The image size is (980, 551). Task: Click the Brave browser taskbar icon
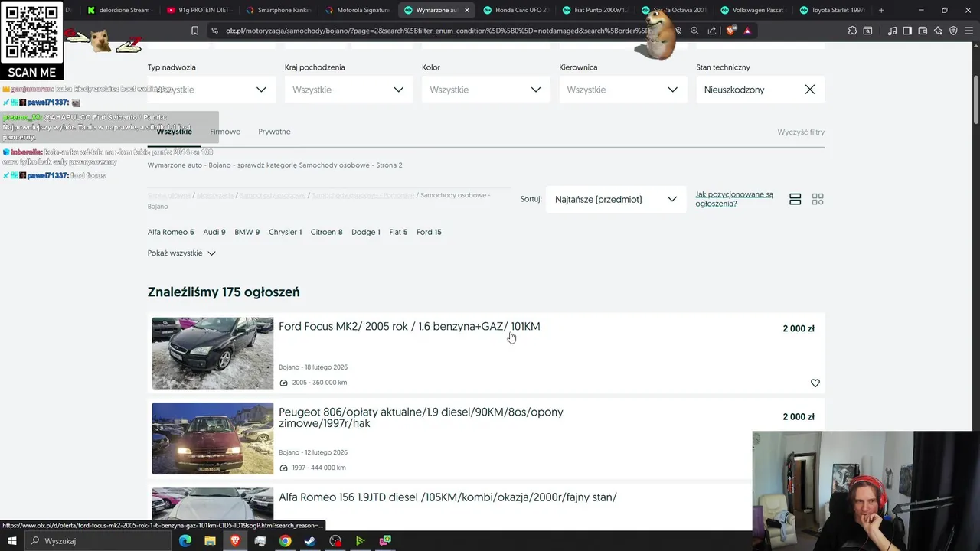235,541
